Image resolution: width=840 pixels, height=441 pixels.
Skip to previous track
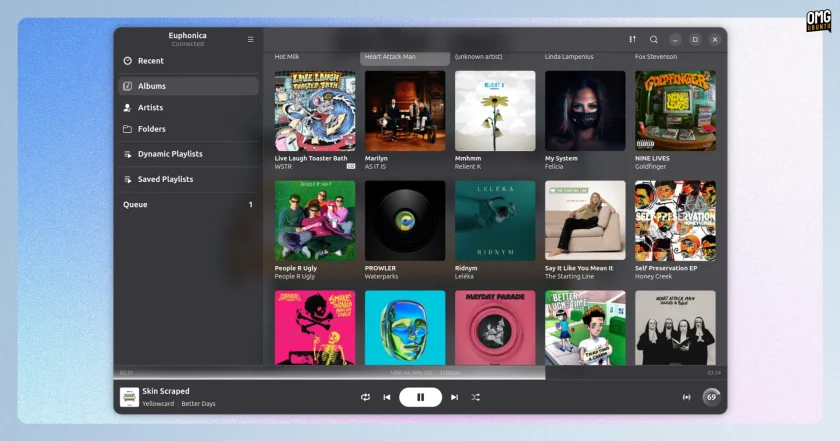387,397
